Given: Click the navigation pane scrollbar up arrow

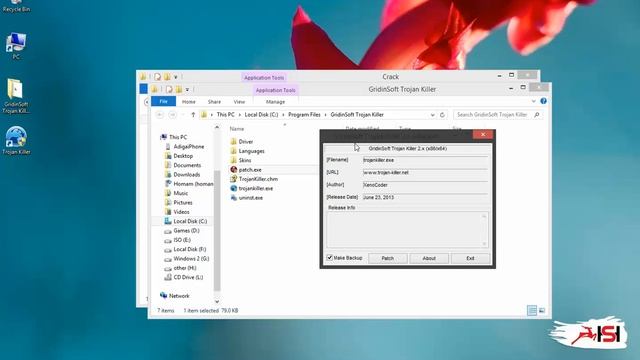Looking at the screenshot, I should (x=217, y=128).
